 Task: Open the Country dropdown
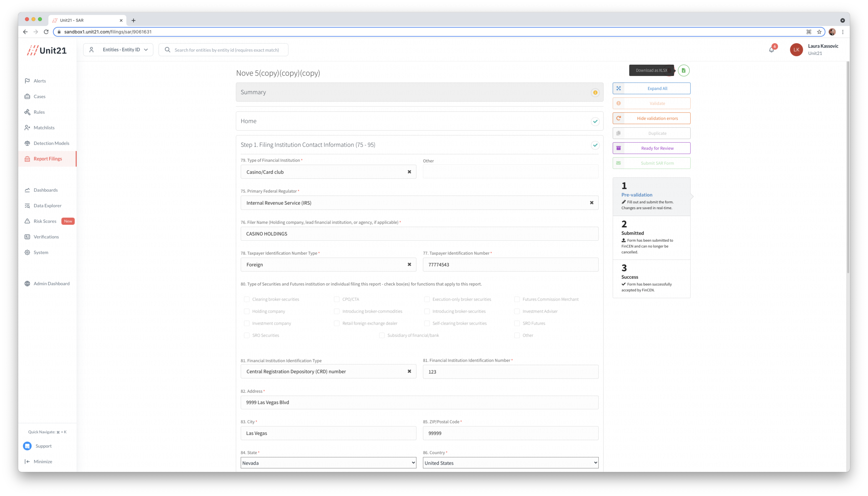coord(510,463)
